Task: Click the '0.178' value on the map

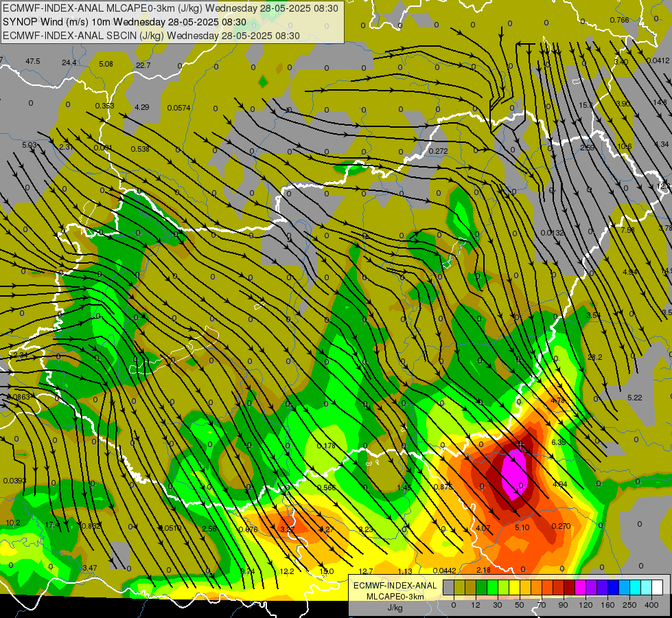Action: pyautogui.click(x=326, y=446)
